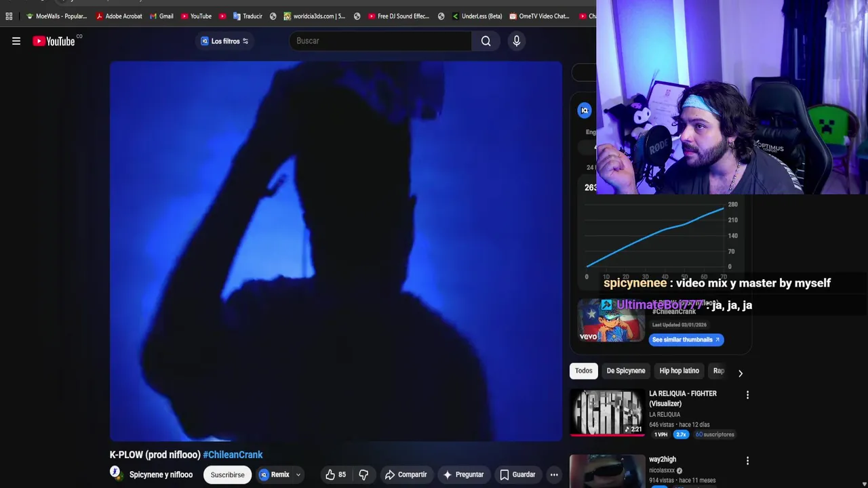The width and height of the screenshot is (868, 488).
Task: Open options menu for FIGHTER video
Action: [x=747, y=394]
